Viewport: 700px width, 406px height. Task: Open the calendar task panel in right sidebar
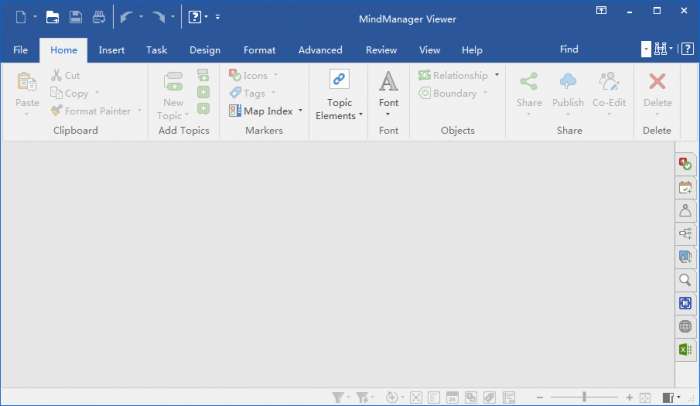click(685, 187)
